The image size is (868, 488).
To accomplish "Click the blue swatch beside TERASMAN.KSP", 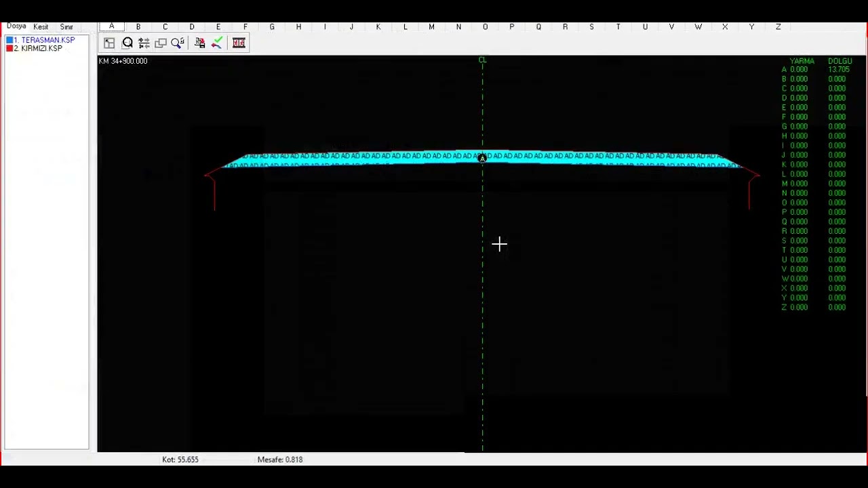I will click(x=9, y=40).
